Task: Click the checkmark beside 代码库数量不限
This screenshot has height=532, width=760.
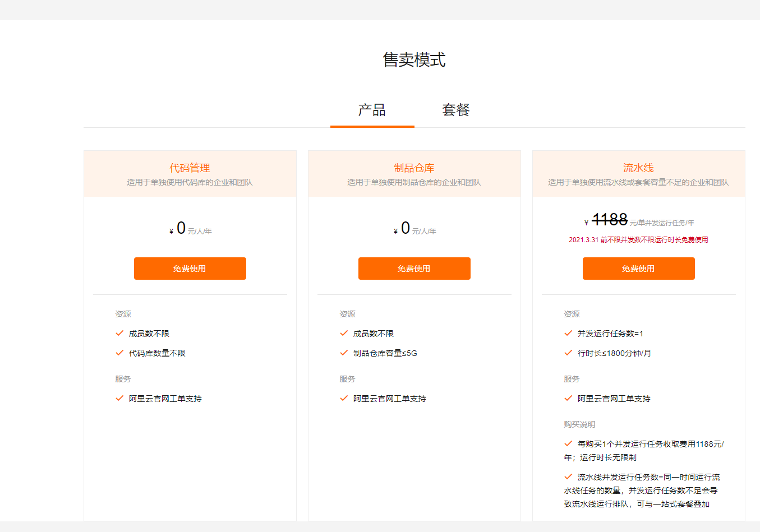Action: click(119, 353)
